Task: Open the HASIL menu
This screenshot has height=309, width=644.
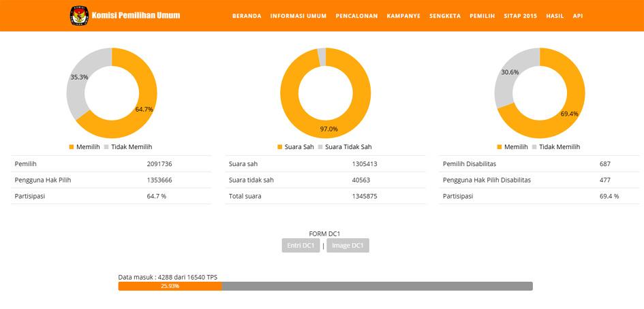Action: tap(555, 16)
